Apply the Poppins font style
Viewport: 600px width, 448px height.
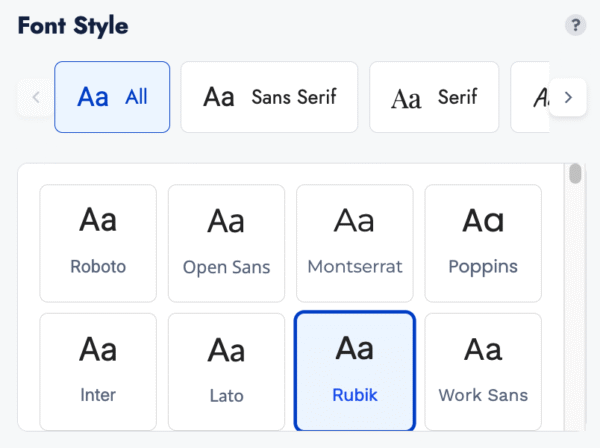pos(483,243)
